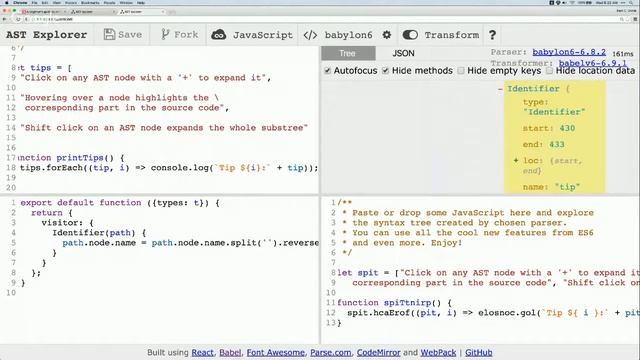Screen dimensions: 640x360
Task: Click tips.forEach in source line 18
Action: click(51, 168)
